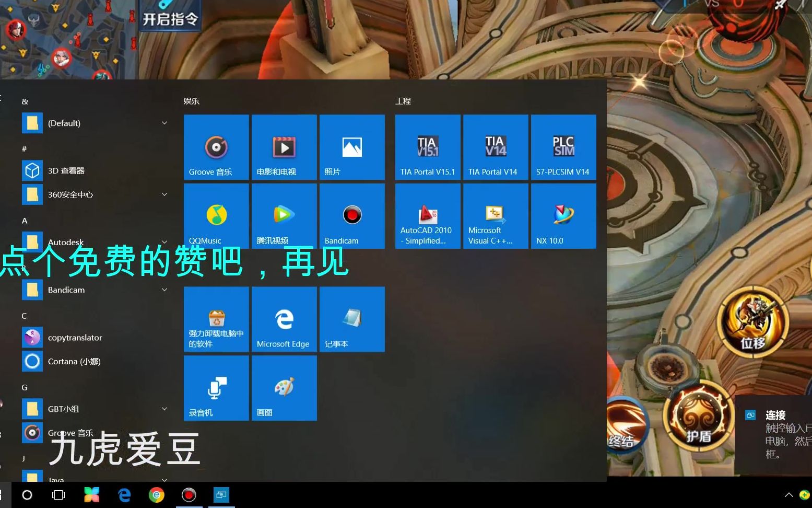The image size is (812, 508).
Task: Jump to letter G section header
Action: pos(24,387)
